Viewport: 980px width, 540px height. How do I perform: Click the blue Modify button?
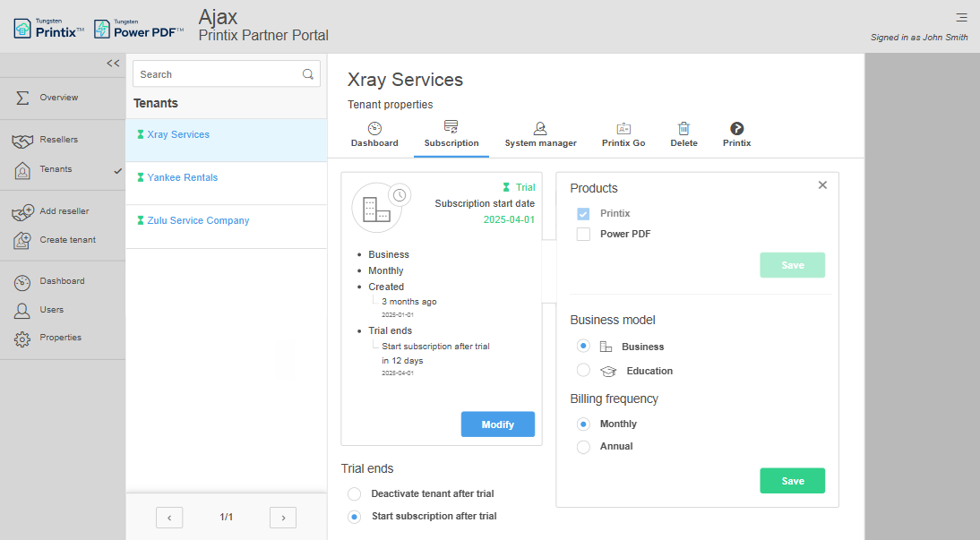click(x=497, y=424)
